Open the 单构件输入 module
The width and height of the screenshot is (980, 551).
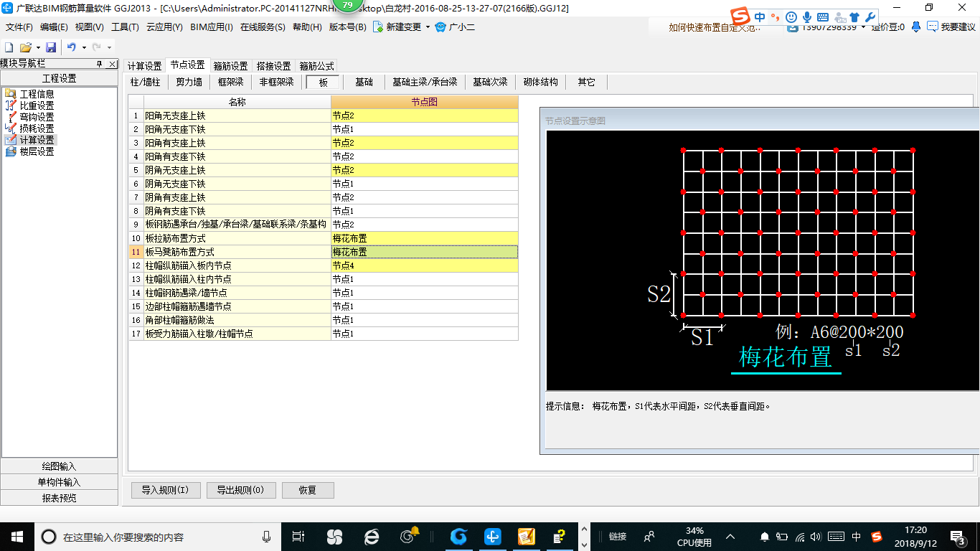(x=59, y=482)
